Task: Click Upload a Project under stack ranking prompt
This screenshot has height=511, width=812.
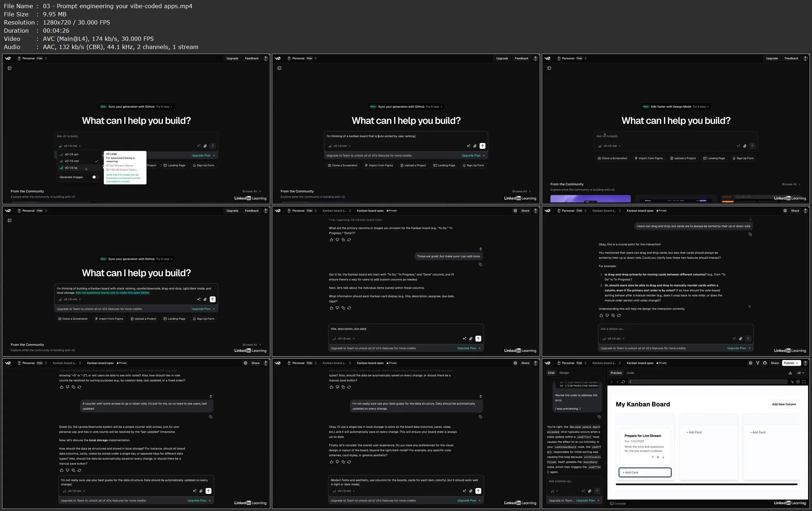Action: tap(143, 319)
